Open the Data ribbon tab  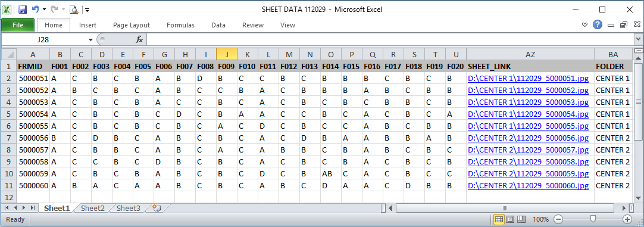(x=218, y=25)
